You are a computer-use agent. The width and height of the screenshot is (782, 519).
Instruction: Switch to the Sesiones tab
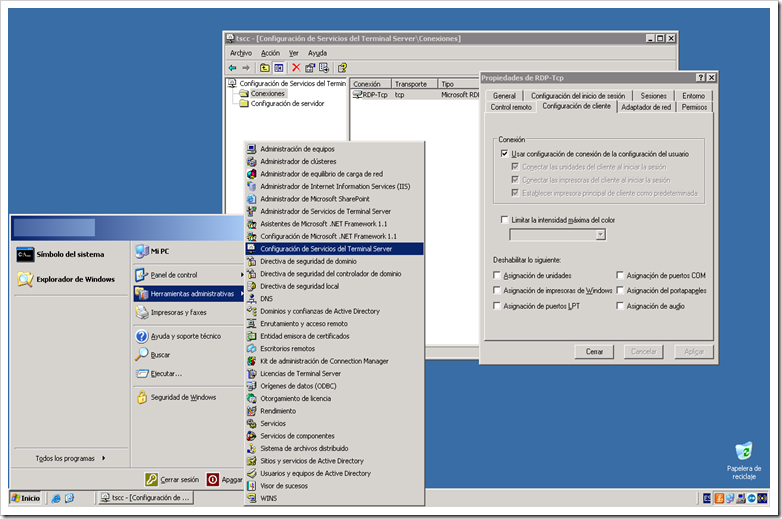click(x=653, y=96)
